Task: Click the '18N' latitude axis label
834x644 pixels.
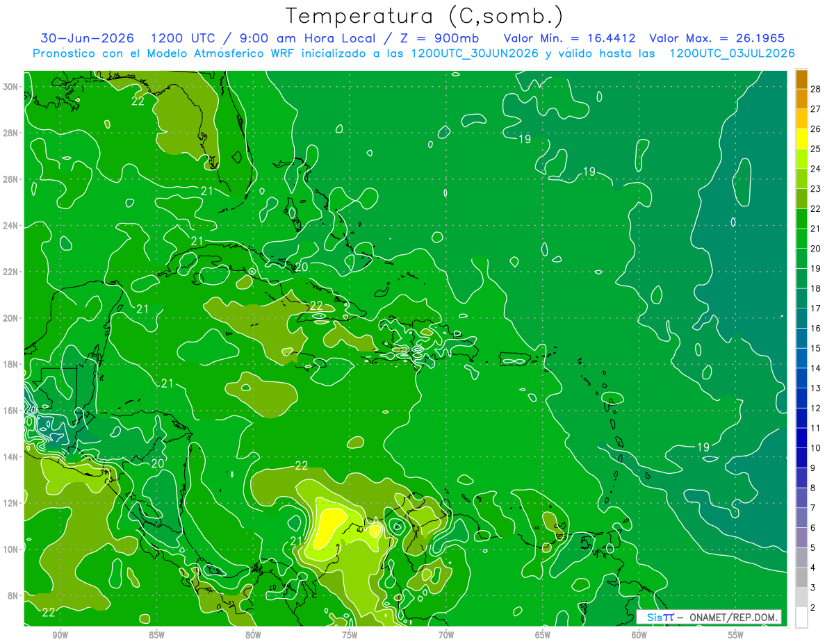Action: pos(11,364)
